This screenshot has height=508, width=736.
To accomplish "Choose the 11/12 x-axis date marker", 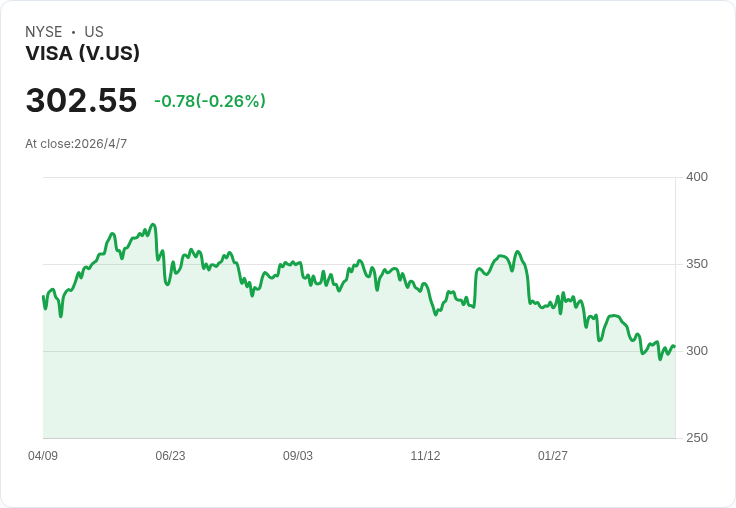I will pos(425,456).
